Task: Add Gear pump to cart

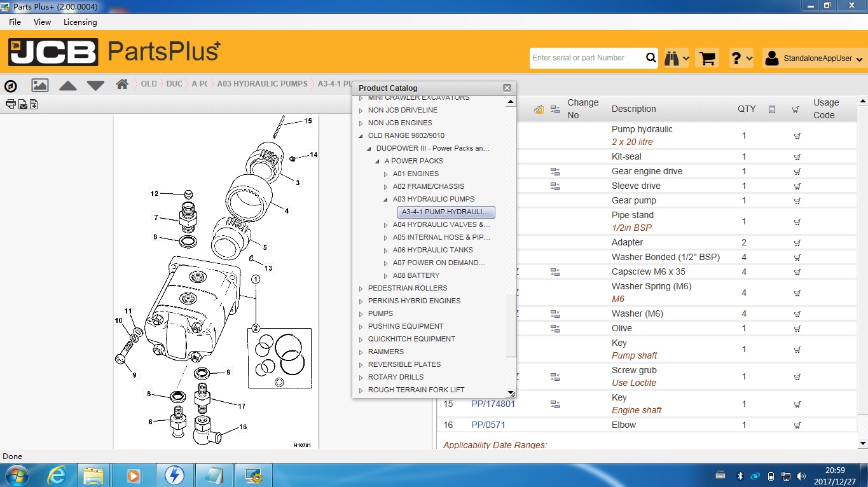Action: pyautogui.click(x=797, y=200)
